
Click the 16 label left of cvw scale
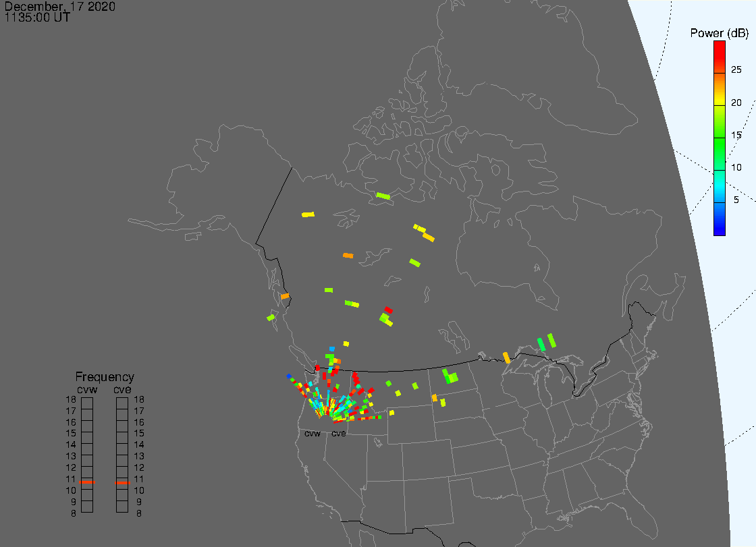(x=71, y=422)
